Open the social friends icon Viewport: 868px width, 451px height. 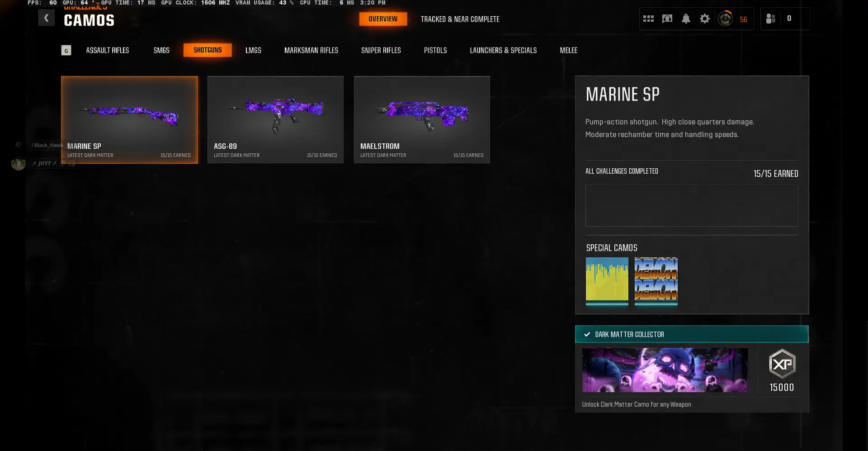click(771, 19)
